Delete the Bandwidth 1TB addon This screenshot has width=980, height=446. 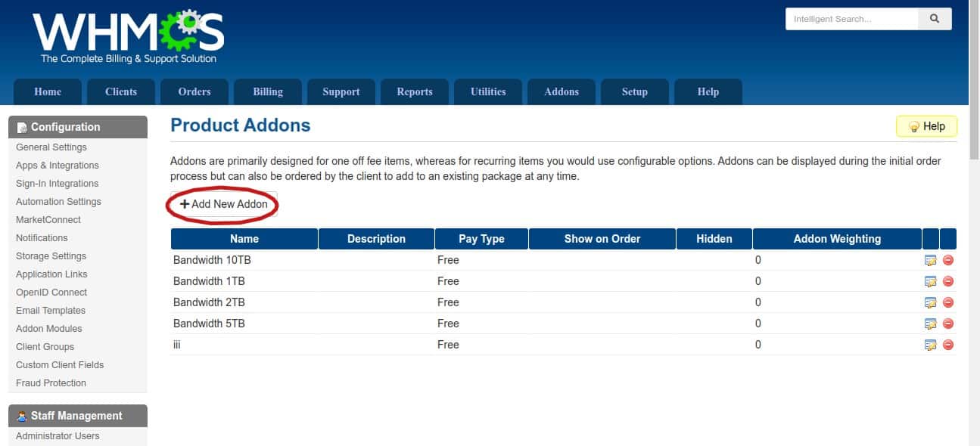(x=948, y=281)
